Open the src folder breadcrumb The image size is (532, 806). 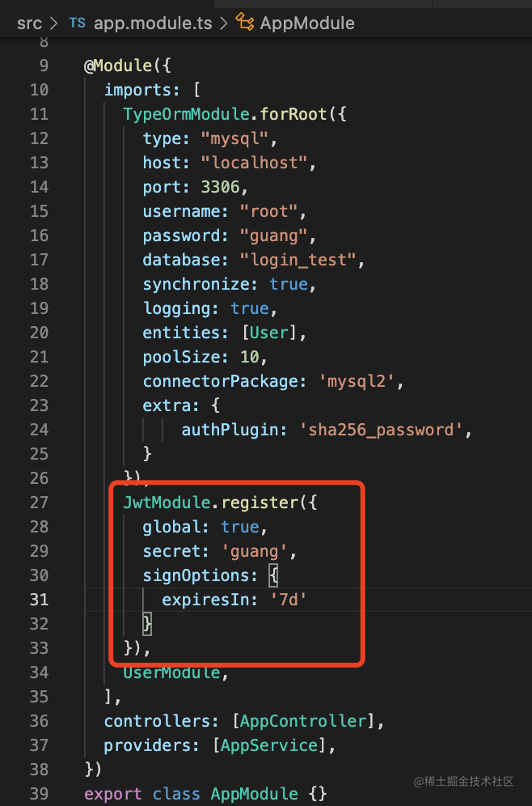29,23
